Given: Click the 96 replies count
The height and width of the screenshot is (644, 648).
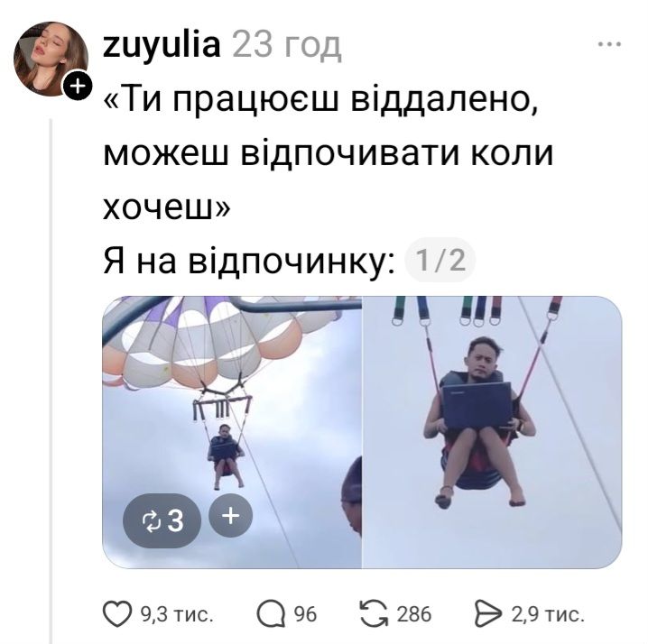Looking at the screenshot, I should (305, 614).
